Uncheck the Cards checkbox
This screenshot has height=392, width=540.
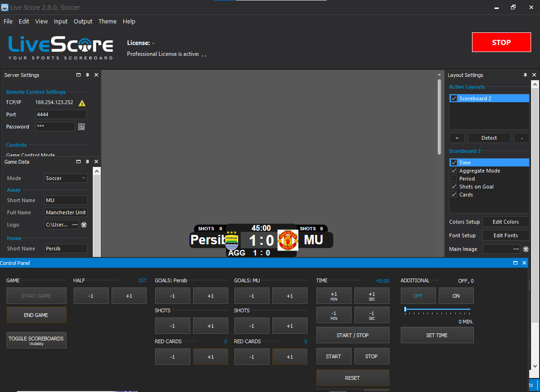[454, 194]
